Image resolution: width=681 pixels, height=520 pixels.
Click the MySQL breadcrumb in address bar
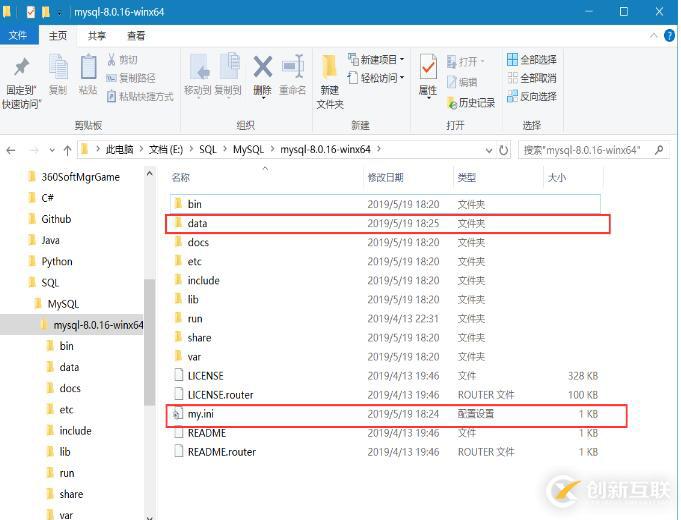[248, 150]
